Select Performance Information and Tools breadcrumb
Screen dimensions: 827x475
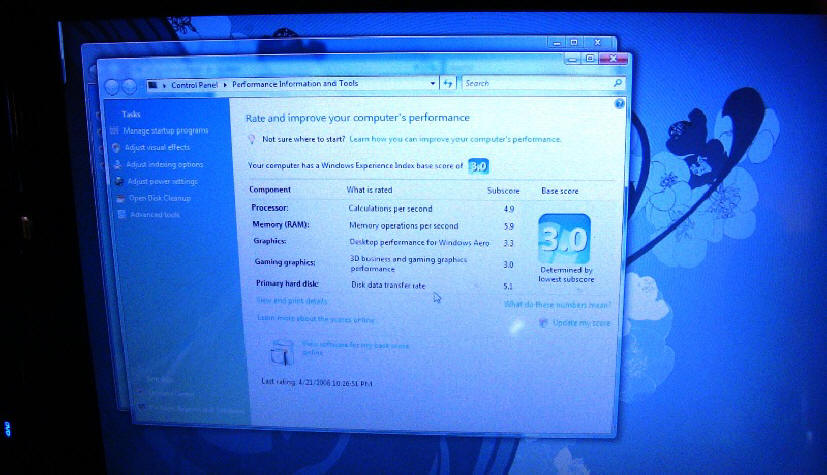pyautogui.click(x=295, y=84)
